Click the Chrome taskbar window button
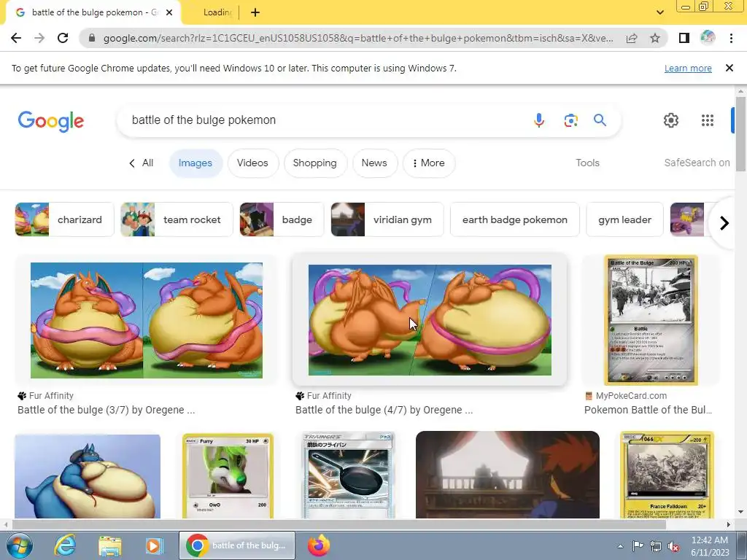The image size is (747, 560). (x=237, y=545)
